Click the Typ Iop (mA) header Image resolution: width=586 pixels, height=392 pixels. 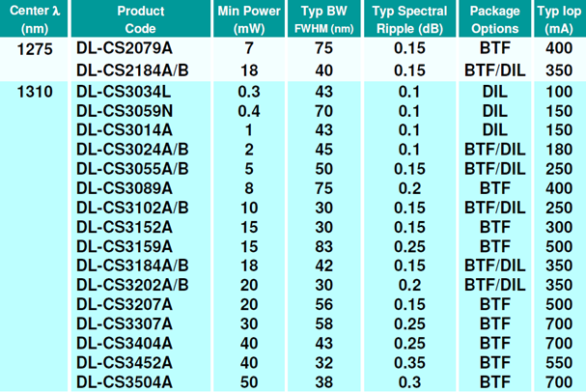tap(560, 19)
